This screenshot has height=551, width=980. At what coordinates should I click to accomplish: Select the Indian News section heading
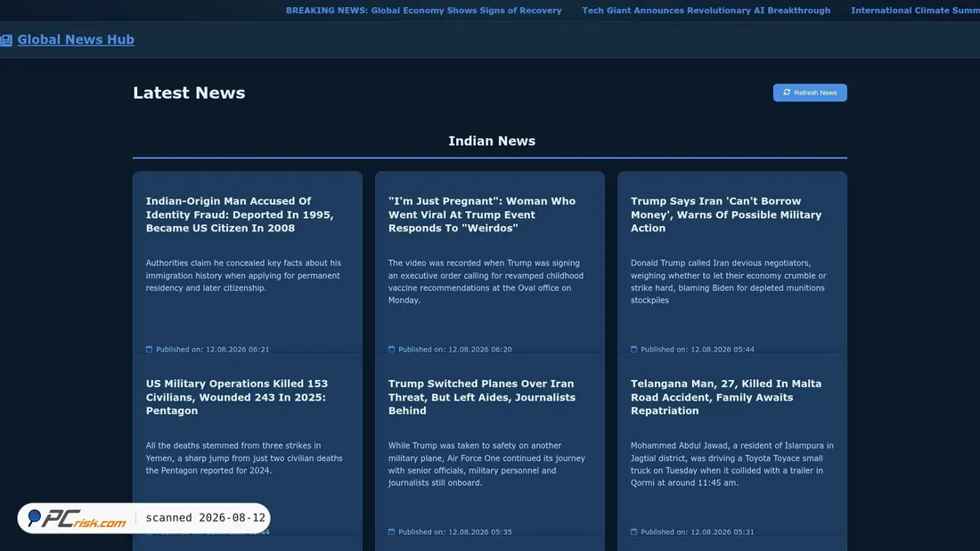click(x=492, y=142)
